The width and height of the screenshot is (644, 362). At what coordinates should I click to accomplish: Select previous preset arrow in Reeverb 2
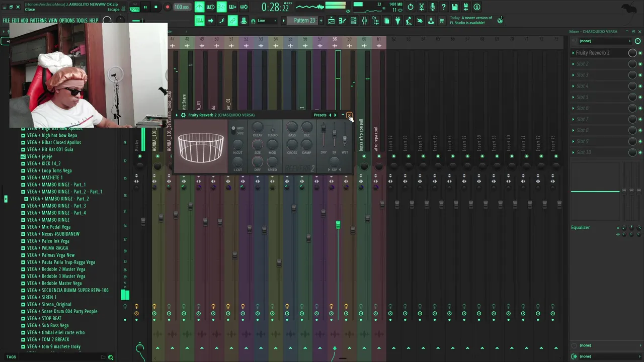click(330, 115)
